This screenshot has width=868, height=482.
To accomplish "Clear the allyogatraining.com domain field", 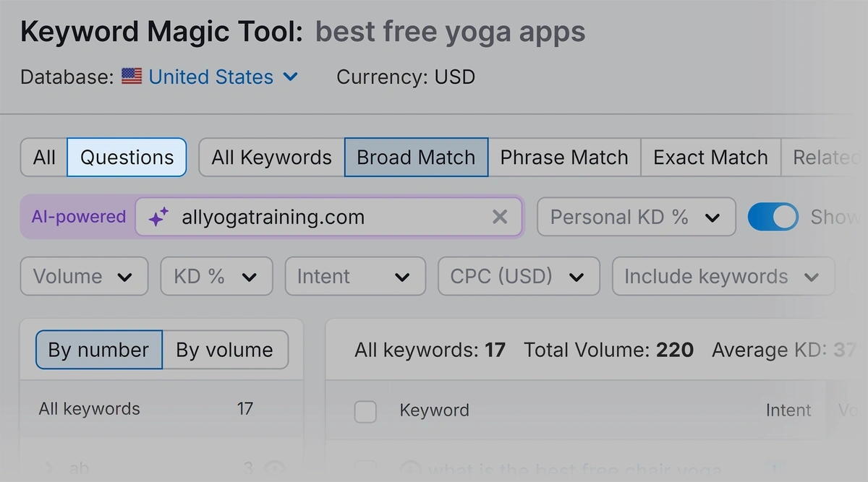I will coord(500,217).
